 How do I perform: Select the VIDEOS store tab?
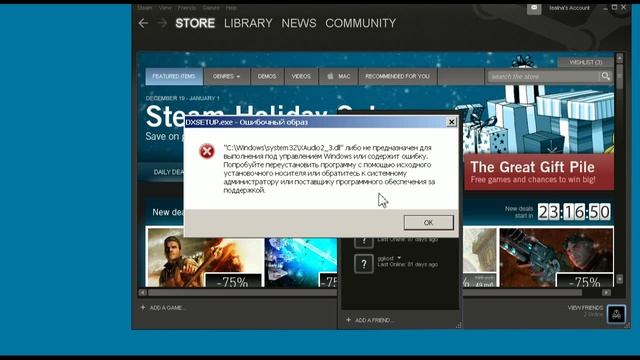coord(301,76)
